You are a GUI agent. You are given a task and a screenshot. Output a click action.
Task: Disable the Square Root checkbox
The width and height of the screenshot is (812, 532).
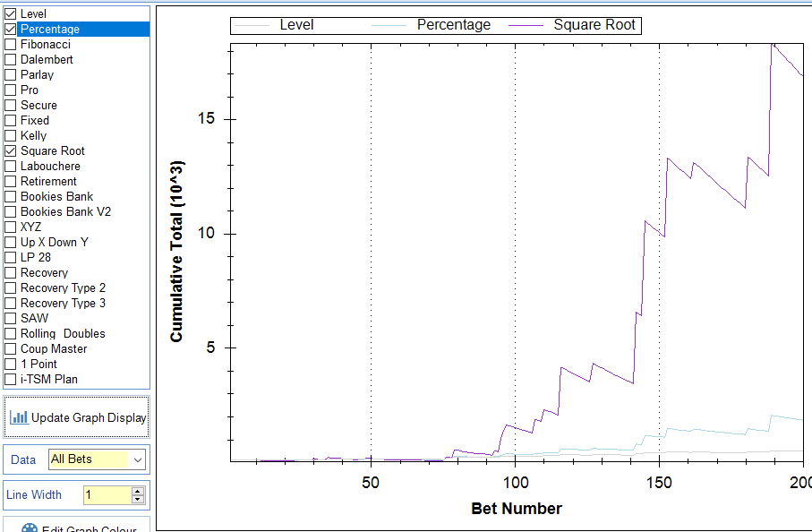point(11,151)
